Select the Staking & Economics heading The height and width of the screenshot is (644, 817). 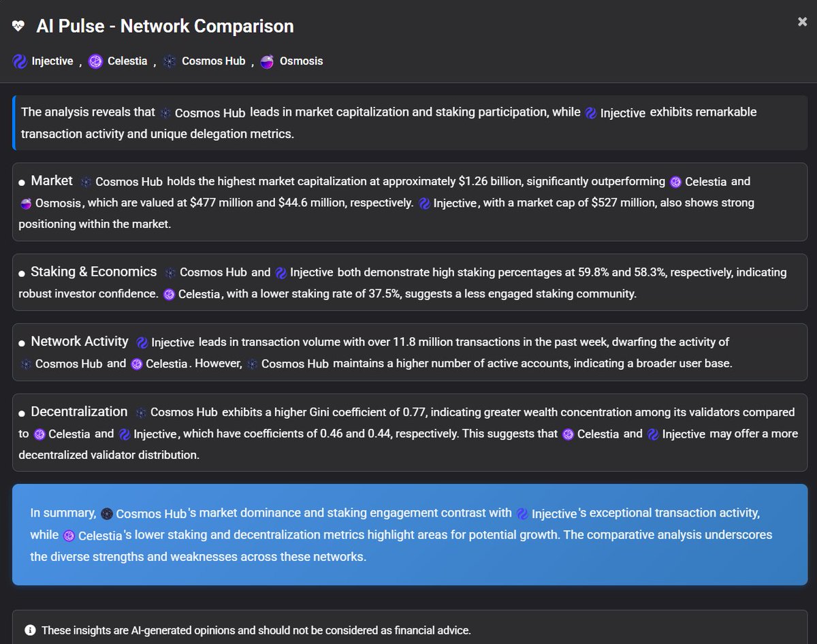click(x=94, y=272)
